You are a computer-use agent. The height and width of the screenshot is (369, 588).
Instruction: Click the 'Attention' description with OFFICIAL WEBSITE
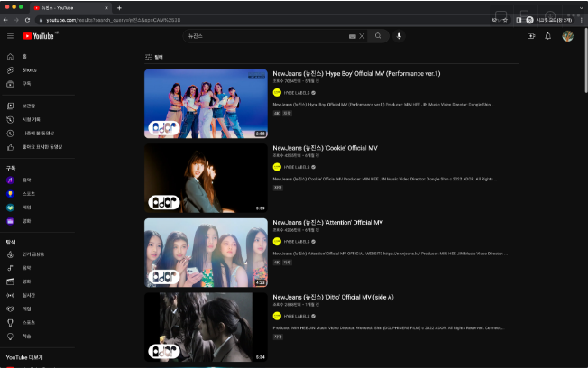pyautogui.click(x=390, y=254)
